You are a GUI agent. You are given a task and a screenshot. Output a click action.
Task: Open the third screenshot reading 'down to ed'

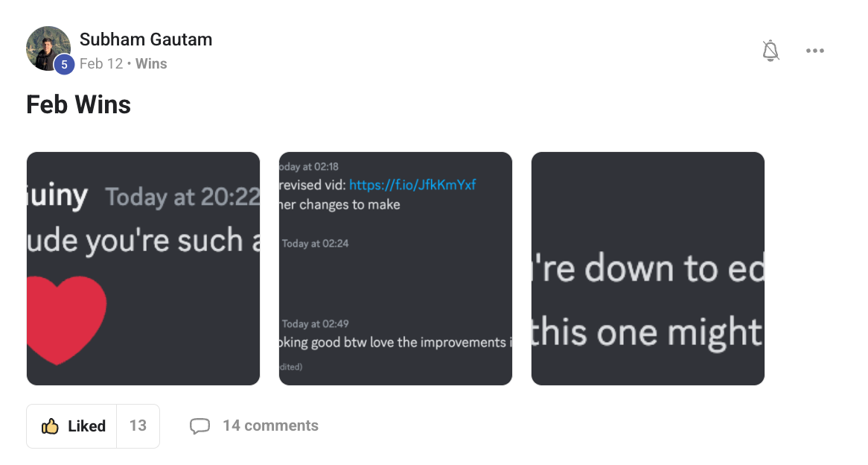tap(648, 269)
